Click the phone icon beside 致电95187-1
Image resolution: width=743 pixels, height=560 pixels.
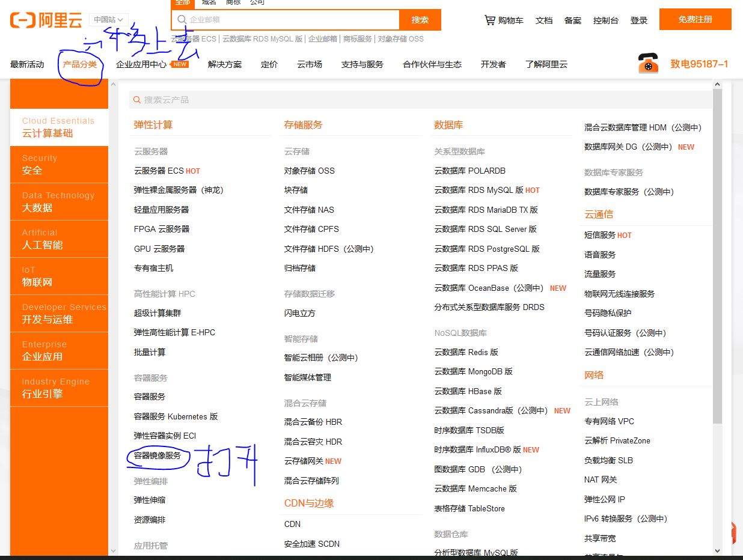pyautogui.click(x=648, y=64)
